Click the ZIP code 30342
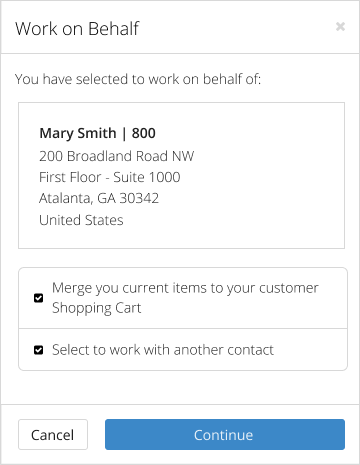Screen dimensions: 360x465 pos(139,198)
